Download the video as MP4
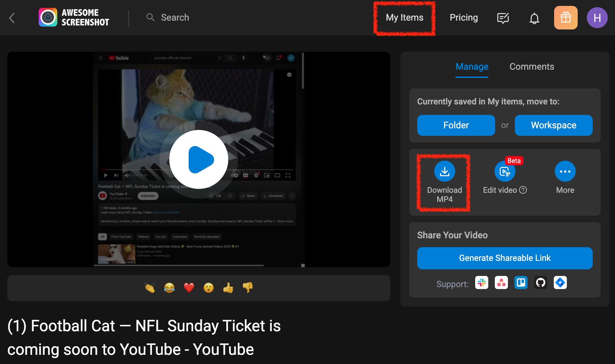The height and width of the screenshot is (364, 615). tap(444, 182)
